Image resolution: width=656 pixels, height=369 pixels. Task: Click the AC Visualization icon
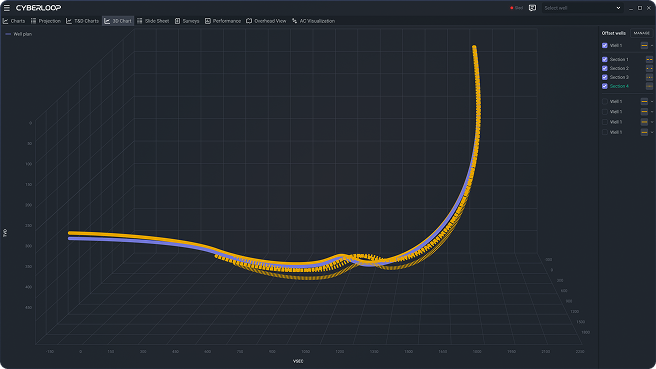point(295,21)
